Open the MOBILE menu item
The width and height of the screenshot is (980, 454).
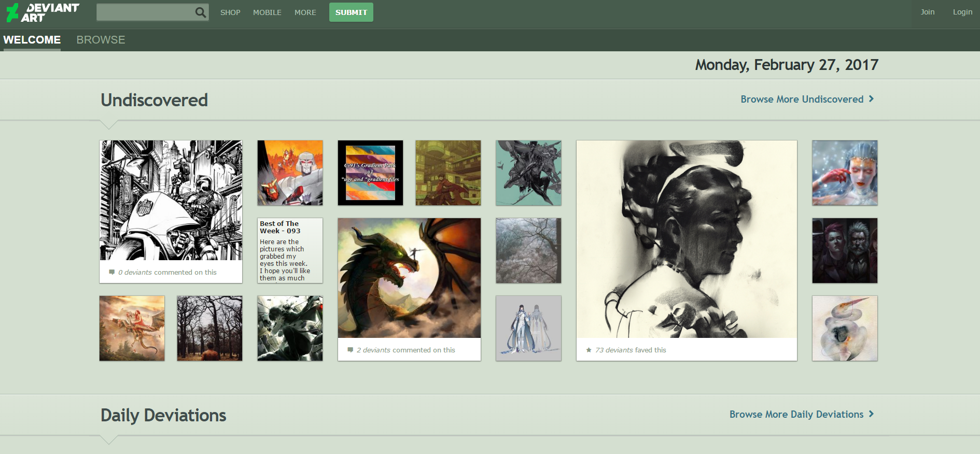click(267, 12)
